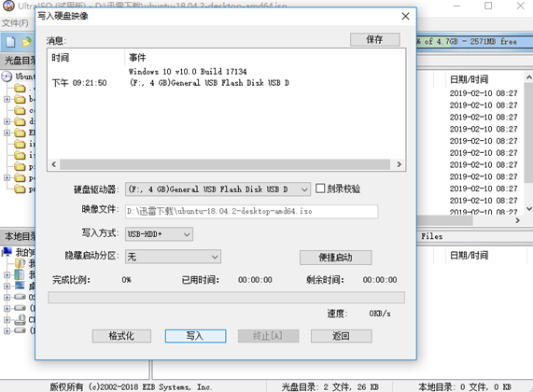Click the message list left scroll arrow
533x392 pixels.
click(x=54, y=164)
